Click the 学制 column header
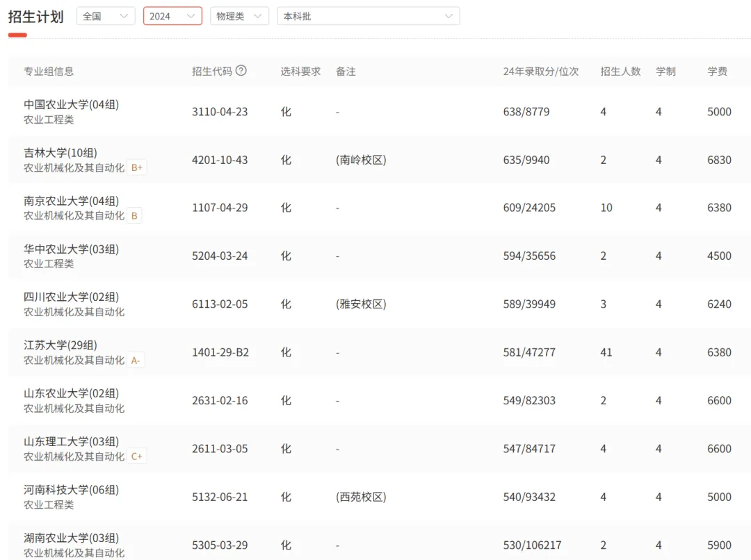 coord(665,72)
